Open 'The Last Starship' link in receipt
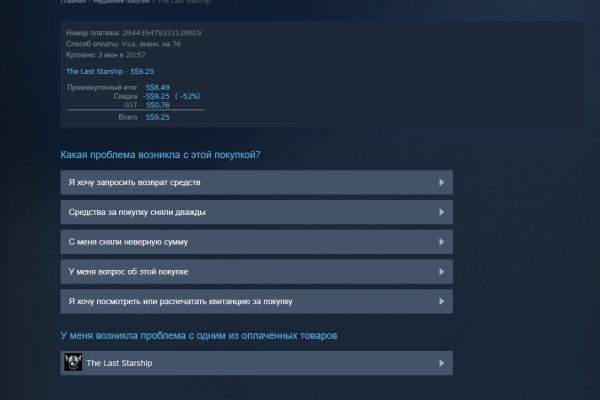Viewport: 600px width, 400px height. 95,71
